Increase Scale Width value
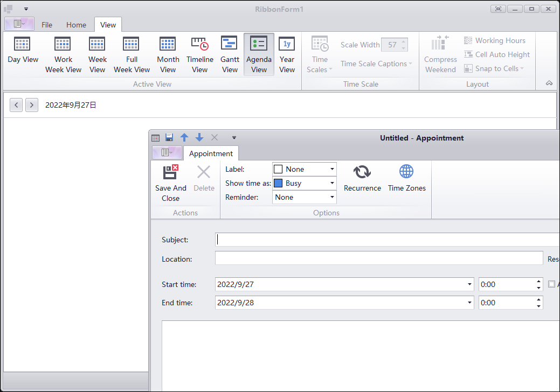The image size is (560, 392). [x=404, y=42]
